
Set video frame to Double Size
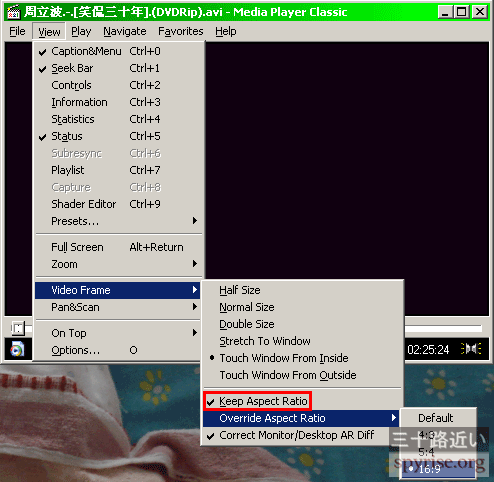tap(302, 324)
